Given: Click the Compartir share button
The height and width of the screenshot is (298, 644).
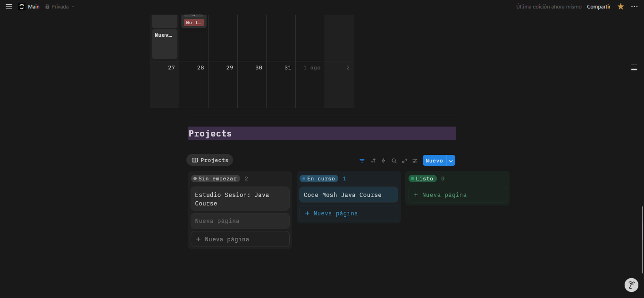Looking at the screenshot, I should (598, 7).
